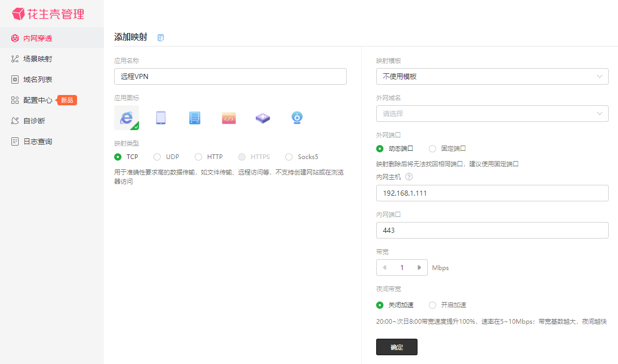Pick the blue server rack application icon

[195, 118]
